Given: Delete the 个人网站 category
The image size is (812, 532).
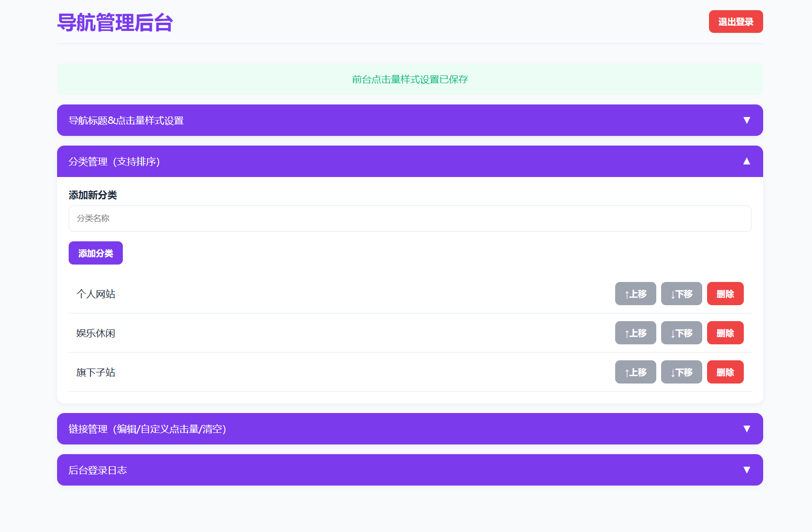Looking at the screenshot, I should click(725, 294).
